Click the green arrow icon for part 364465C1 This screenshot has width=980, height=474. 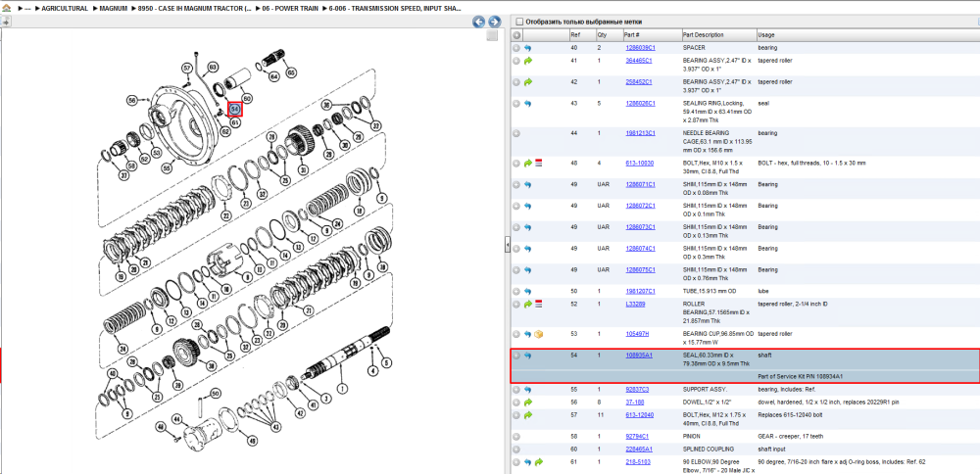(x=527, y=61)
